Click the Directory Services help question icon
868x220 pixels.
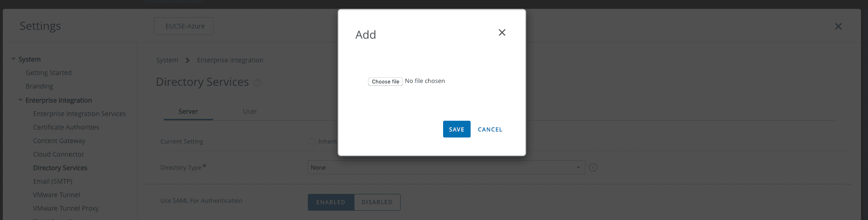(x=257, y=83)
